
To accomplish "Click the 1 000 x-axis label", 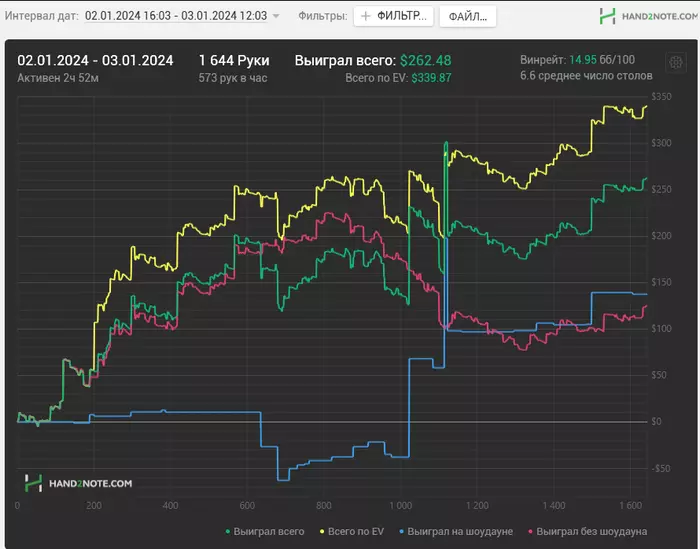I will 400,505.
